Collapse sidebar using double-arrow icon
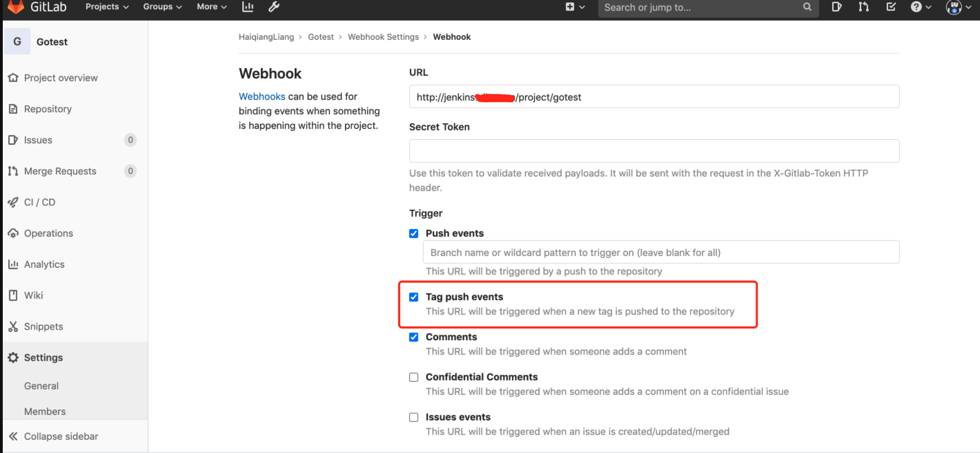 coord(13,436)
